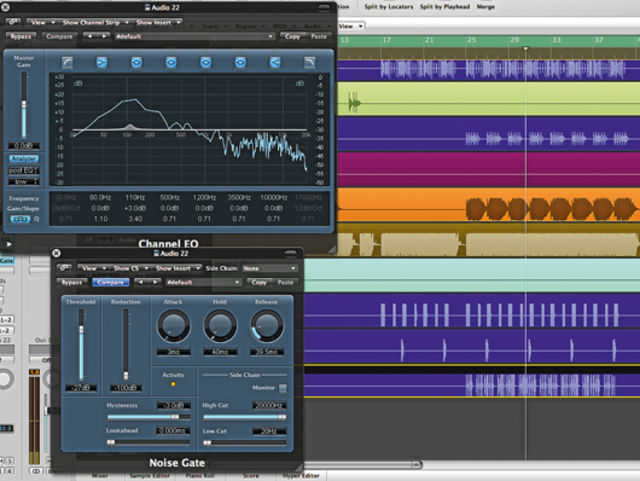
Task: Toggle the 3500Hz parametric band icon
Action: [240, 62]
